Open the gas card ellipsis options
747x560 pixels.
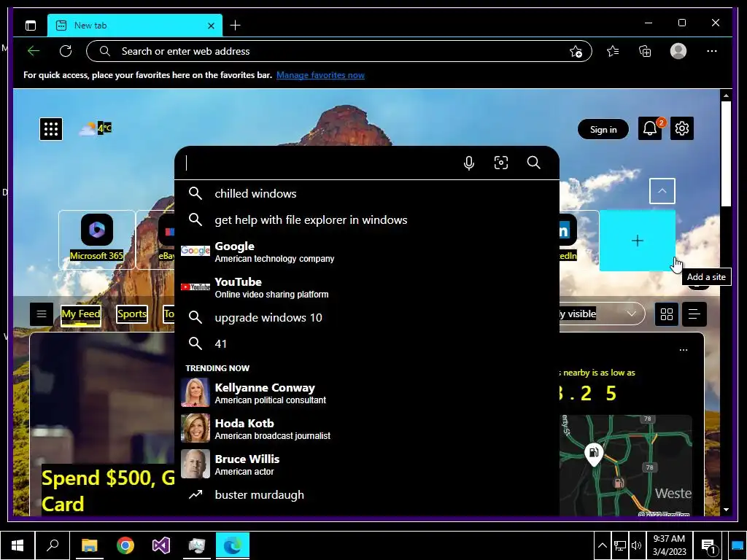(683, 350)
